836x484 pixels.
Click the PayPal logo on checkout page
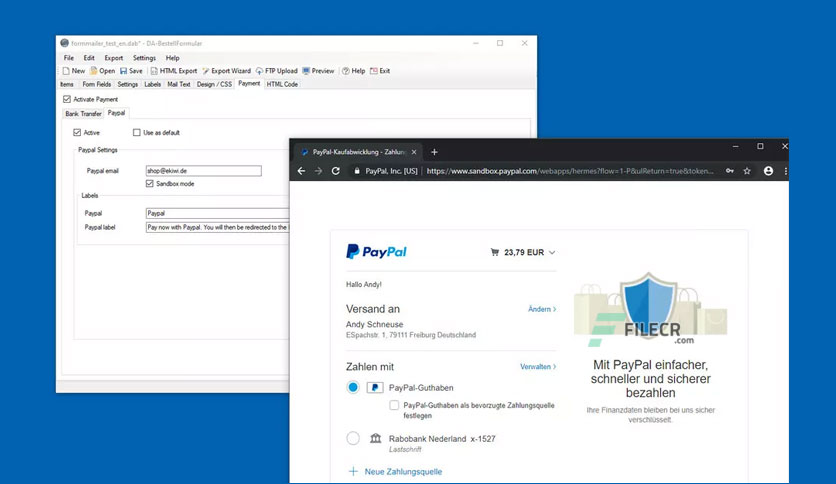click(x=376, y=252)
